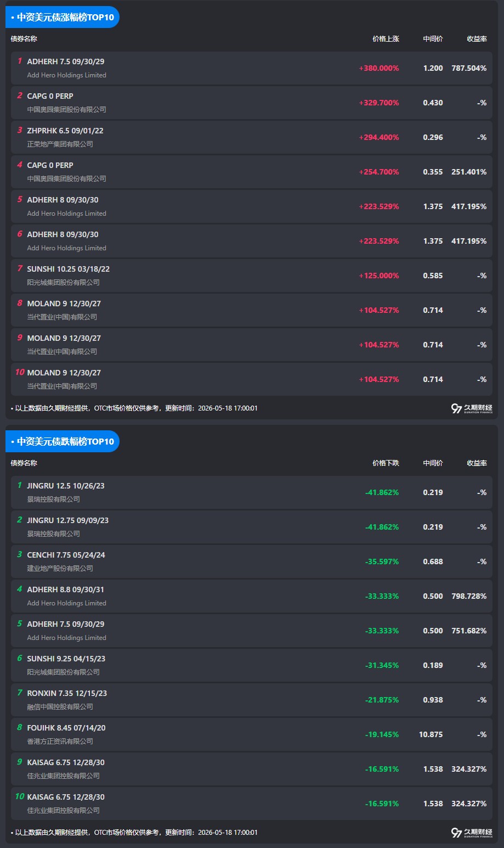Click the 10.875 mid price cell
This screenshot has width=504, height=848.
click(x=431, y=735)
